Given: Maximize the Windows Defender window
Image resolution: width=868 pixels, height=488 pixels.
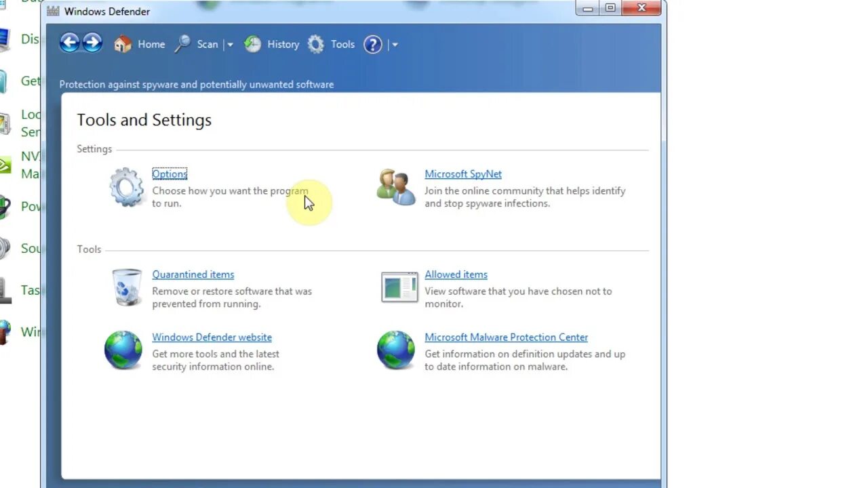Looking at the screenshot, I should tap(610, 8).
